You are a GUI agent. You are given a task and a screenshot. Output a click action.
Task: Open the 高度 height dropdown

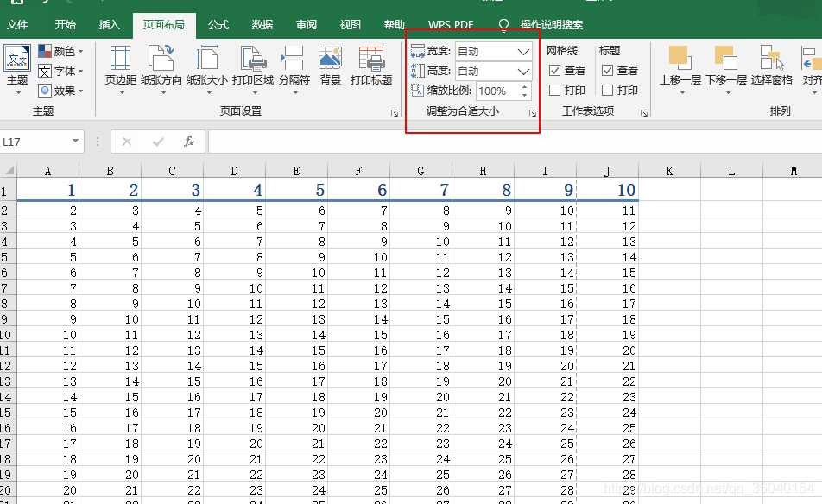tap(522, 72)
